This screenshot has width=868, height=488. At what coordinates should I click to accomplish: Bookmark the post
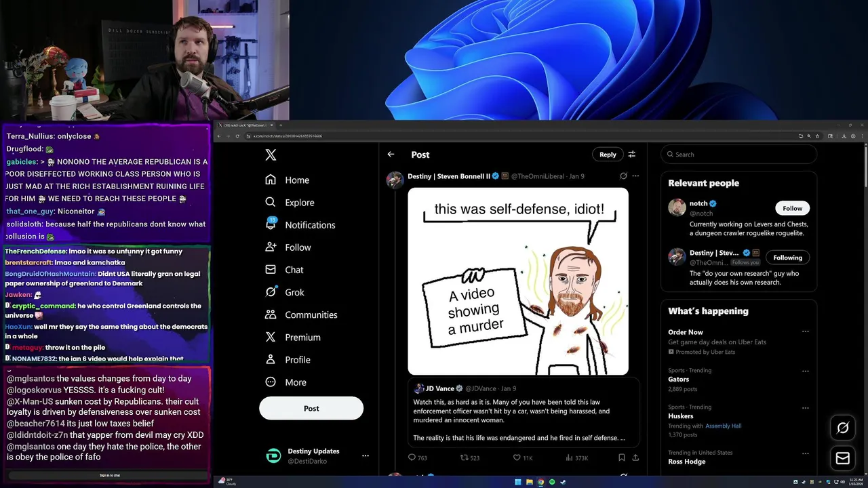click(621, 457)
